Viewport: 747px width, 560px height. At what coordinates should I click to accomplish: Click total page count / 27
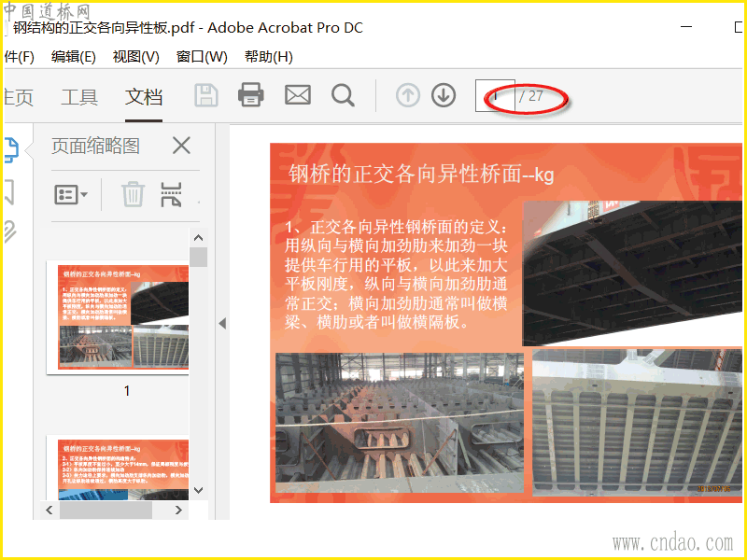point(531,96)
